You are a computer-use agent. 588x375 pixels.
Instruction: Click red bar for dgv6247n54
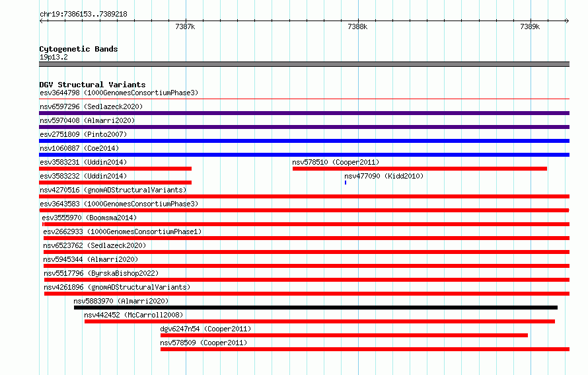pyautogui.click(x=344, y=335)
